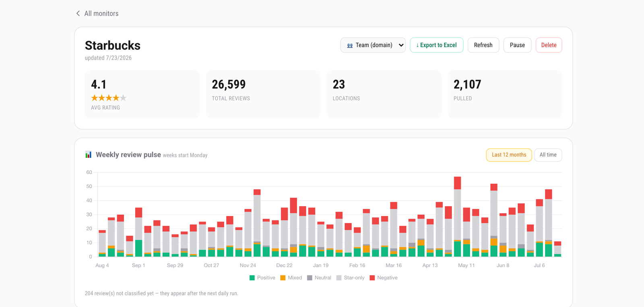644x307 pixels.
Task: Click the 26,599 total reviews value
Action: tap(229, 84)
